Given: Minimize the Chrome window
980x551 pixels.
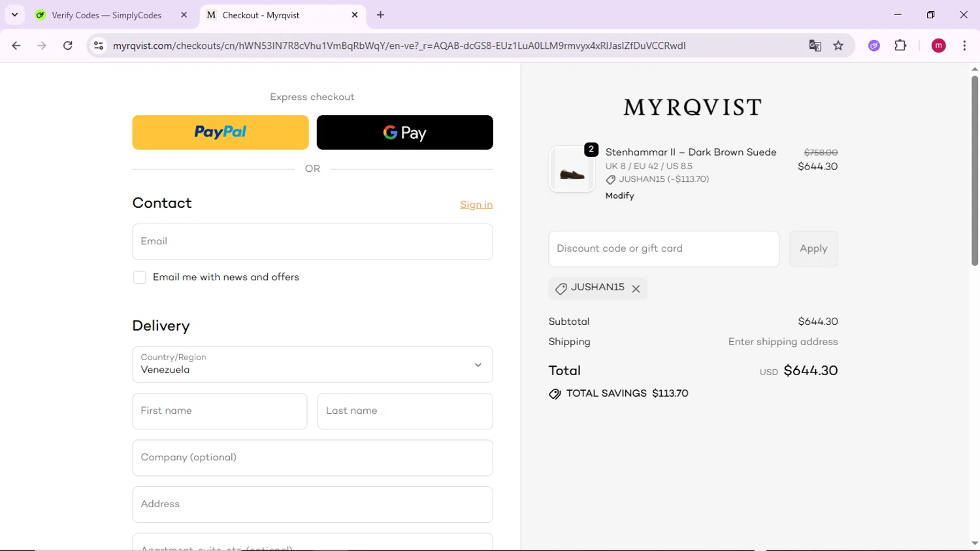Looking at the screenshot, I should coord(898,14).
